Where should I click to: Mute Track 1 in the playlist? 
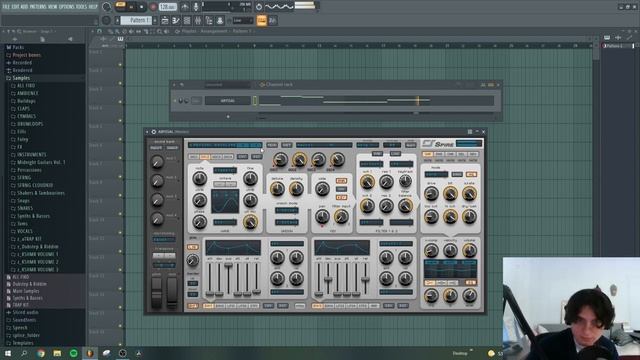coord(120,64)
